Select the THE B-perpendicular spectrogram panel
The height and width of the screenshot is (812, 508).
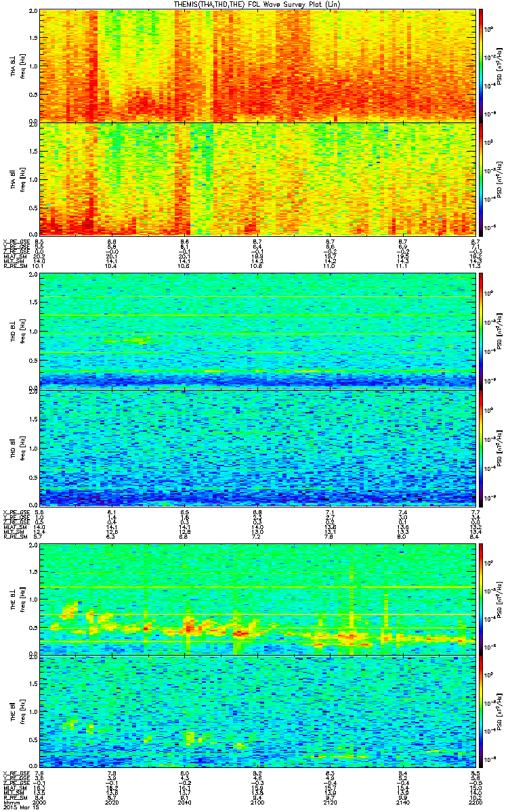(257, 598)
